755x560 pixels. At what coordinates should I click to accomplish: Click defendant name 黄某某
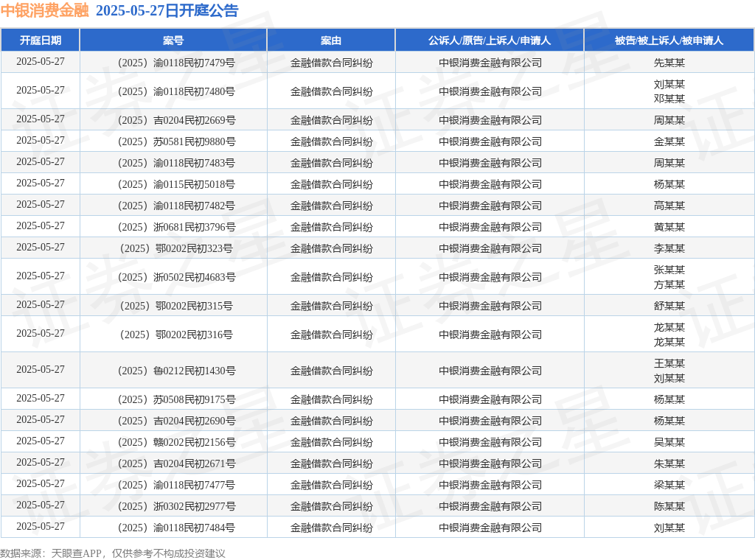[669, 227]
